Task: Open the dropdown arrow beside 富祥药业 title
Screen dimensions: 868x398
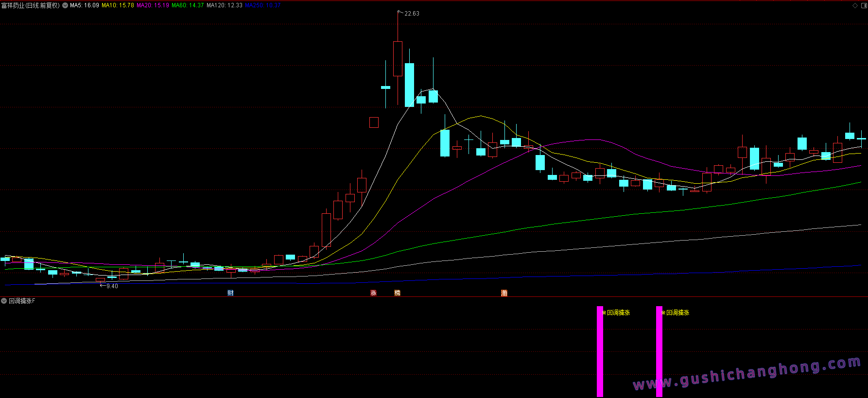Action: coord(65,5)
